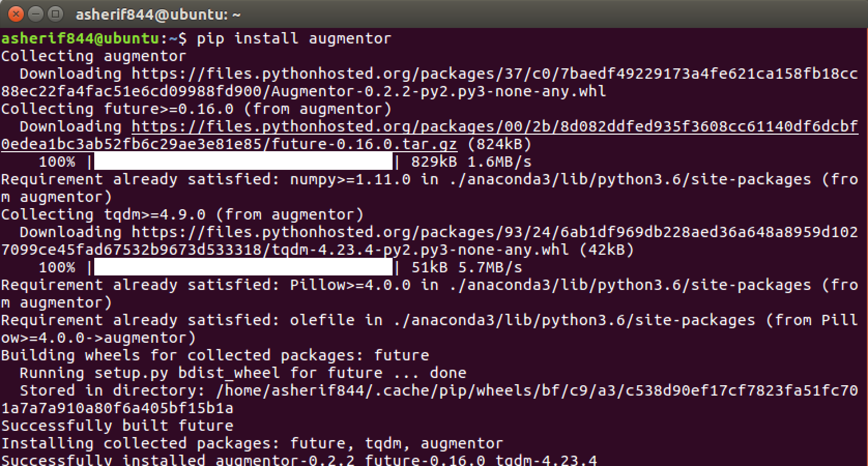Click the 'Running setup.py bdist_wheel' line

tap(243, 373)
